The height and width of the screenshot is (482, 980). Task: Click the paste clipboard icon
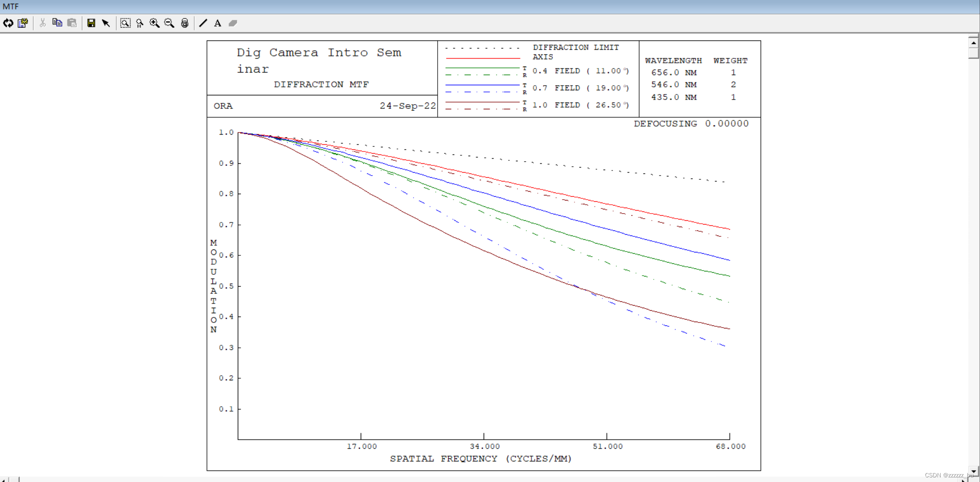pos(72,23)
